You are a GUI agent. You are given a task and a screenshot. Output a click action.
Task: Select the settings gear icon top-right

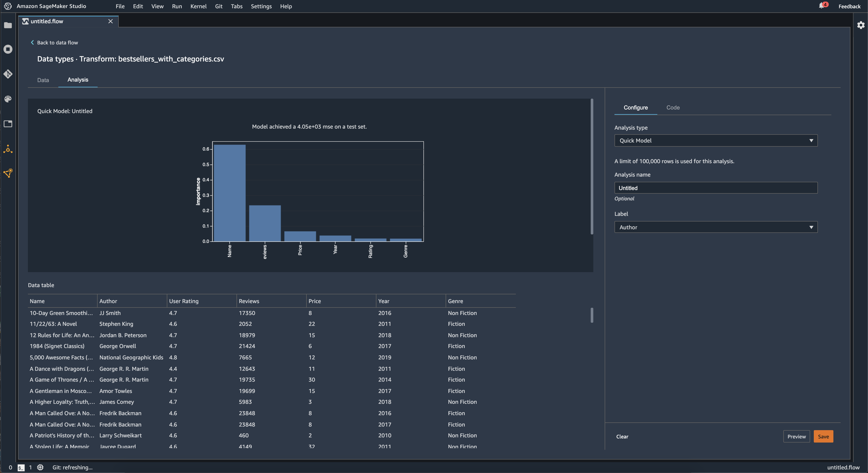pos(861,25)
